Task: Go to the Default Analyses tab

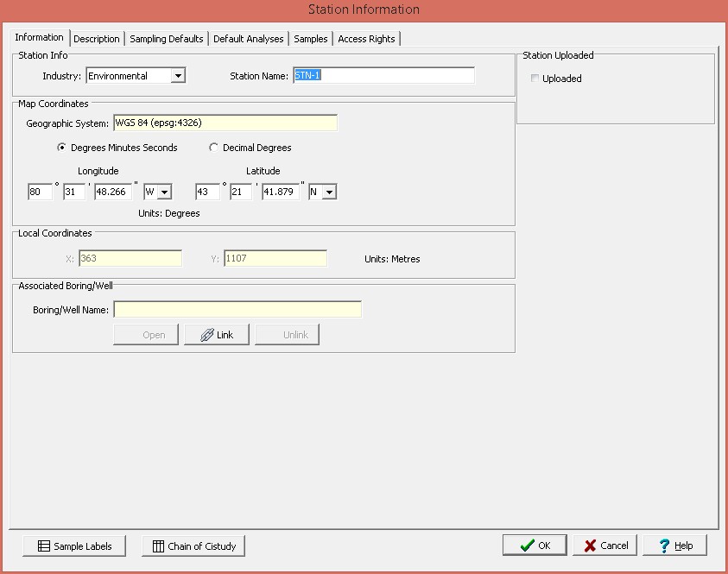Action: (x=249, y=39)
